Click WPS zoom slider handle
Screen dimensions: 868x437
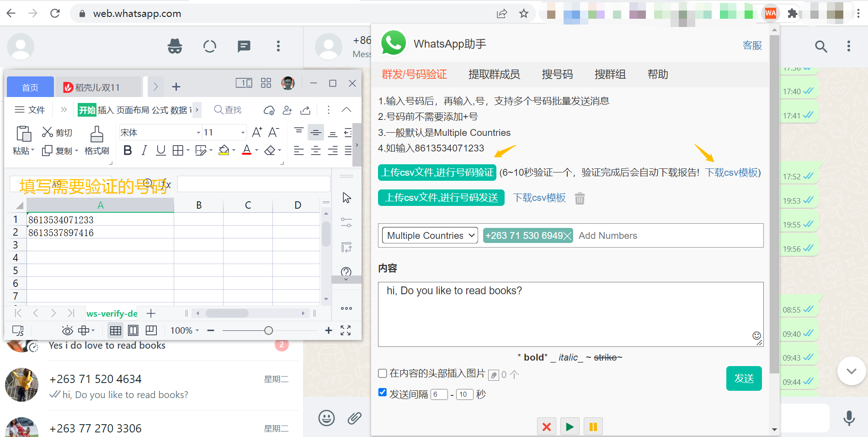click(x=269, y=330)
